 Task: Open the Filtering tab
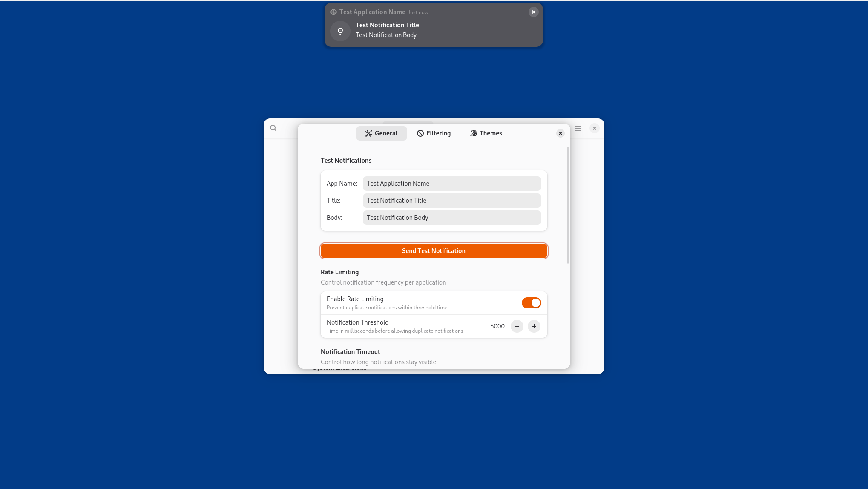click(x=434, y=133)
